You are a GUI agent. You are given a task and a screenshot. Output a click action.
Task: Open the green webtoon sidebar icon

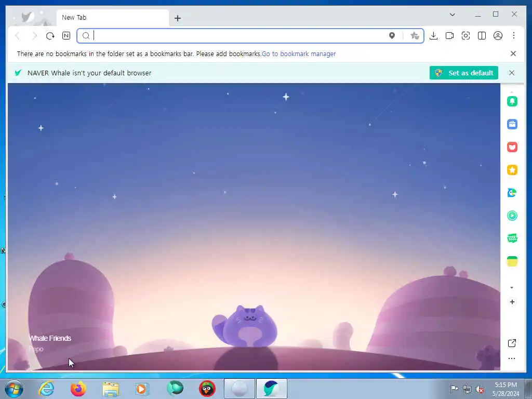(512, 238)
